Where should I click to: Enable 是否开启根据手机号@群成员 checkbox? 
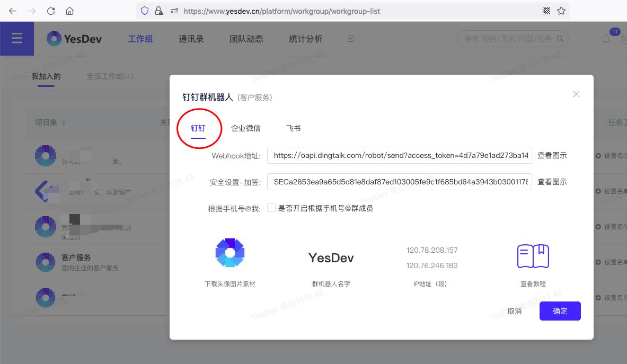pos(271,208)
